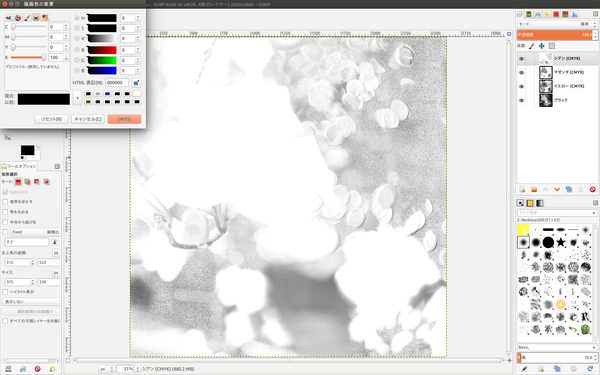Image resolution: width=600 pixels, height=375 pixels.
Task: Click the red channel gradient bar
Action: click(102, 50)
